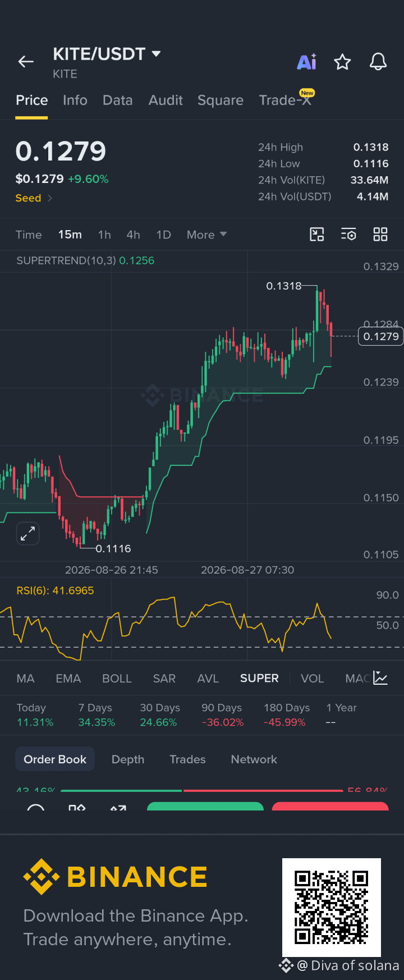Tap the 1 Year performance entry
The width and height of the screenshot is (404, 980).
pos(342,715)
